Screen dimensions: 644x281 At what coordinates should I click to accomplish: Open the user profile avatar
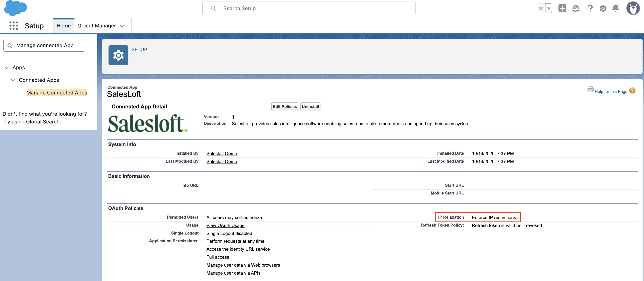tap(633, 8)
